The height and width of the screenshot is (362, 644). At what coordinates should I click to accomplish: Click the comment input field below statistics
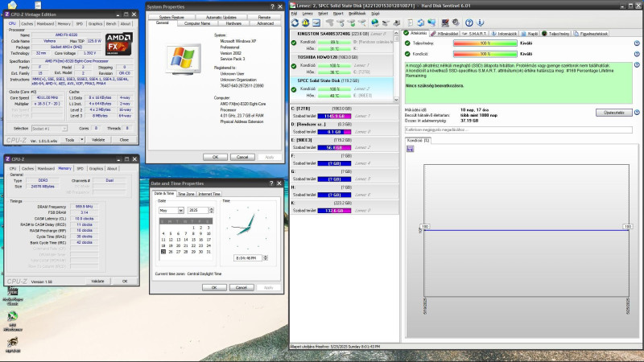coord(518,130)
